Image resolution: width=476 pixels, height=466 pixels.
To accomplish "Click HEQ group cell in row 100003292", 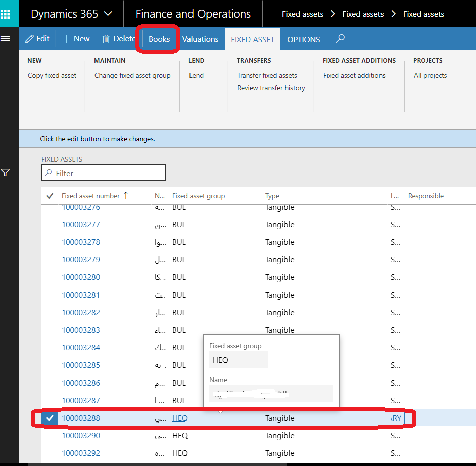I will [180, 453].
